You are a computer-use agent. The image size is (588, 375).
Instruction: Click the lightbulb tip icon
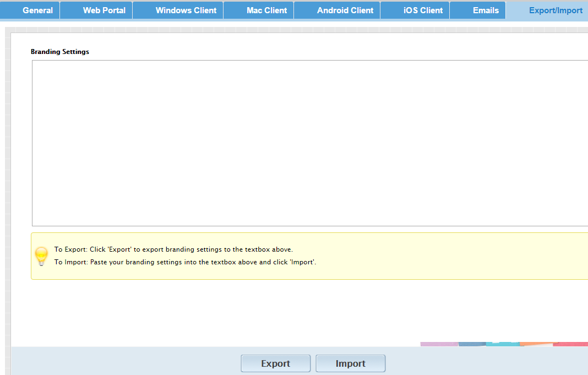[41, 256]
